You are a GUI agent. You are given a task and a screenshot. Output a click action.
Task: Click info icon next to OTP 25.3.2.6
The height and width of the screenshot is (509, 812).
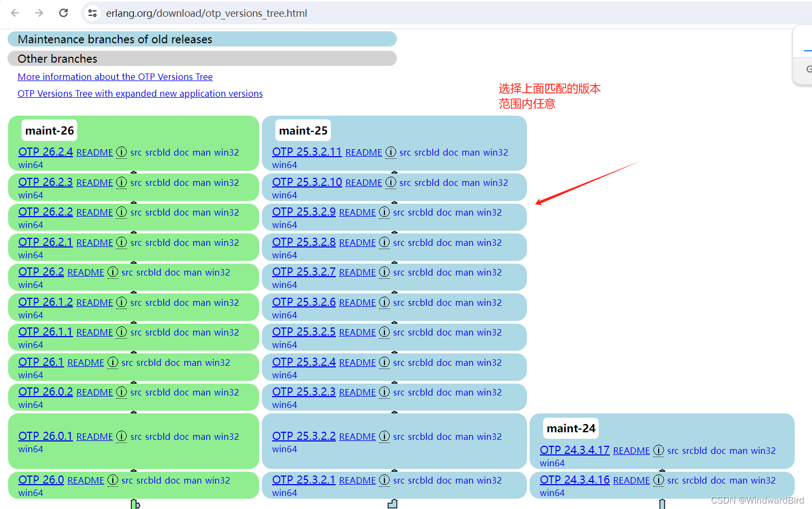click(384, 303)
